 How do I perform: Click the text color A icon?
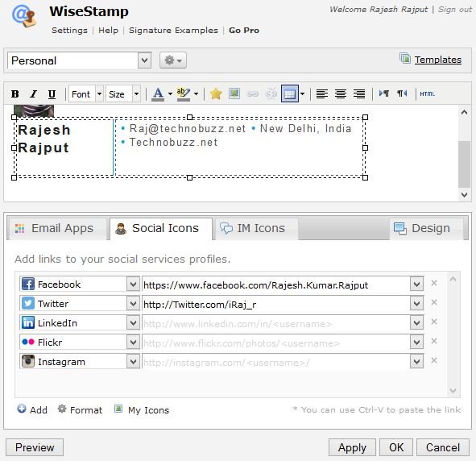point(158,94)
